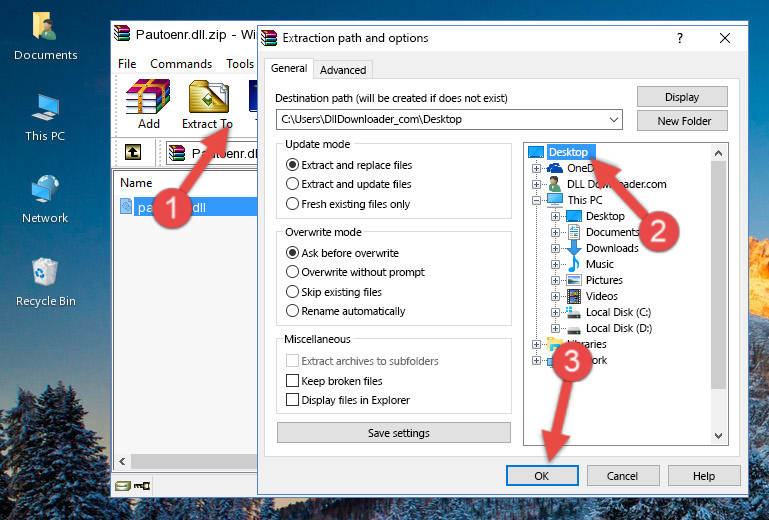769x520 pixels.
Task: Collapse the This PC tree node
Action: pyautogui.click(x=537, y=200)
